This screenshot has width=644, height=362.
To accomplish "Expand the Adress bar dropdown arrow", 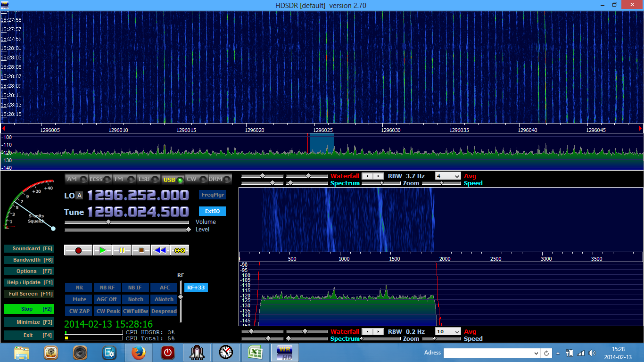I will [x=536, y=353].
